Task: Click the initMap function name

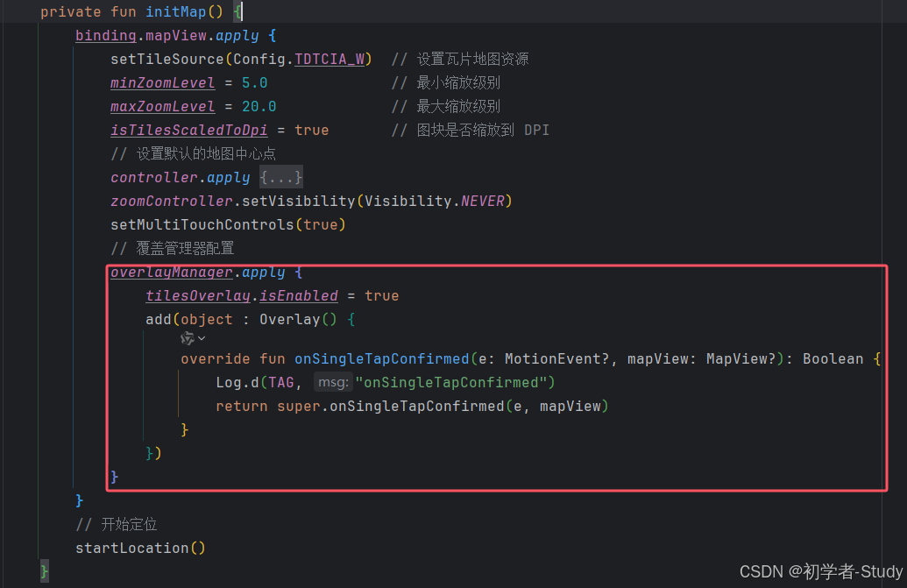Action: pyautogui.click(x=176, y=11)
